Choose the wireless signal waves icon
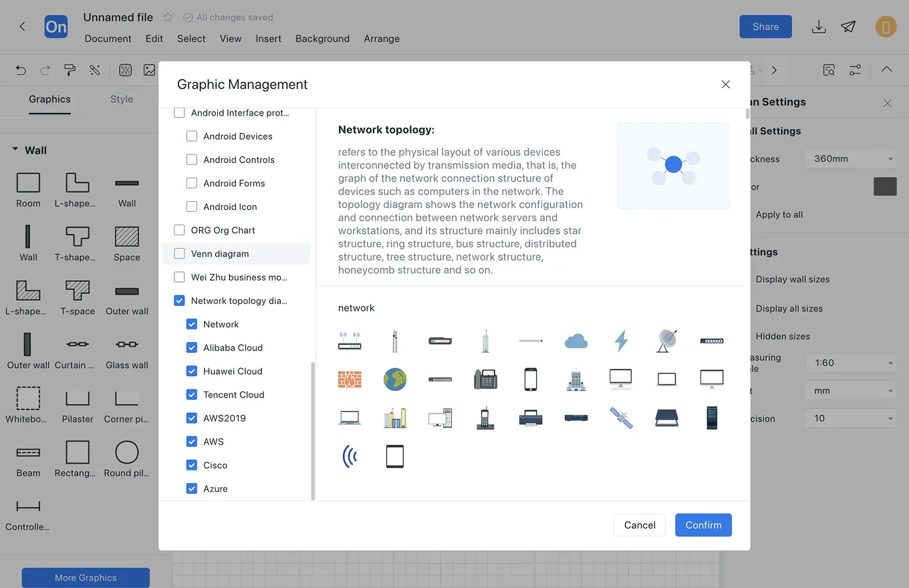This screenshot has height=588, width=909. (x=350, y=456)
